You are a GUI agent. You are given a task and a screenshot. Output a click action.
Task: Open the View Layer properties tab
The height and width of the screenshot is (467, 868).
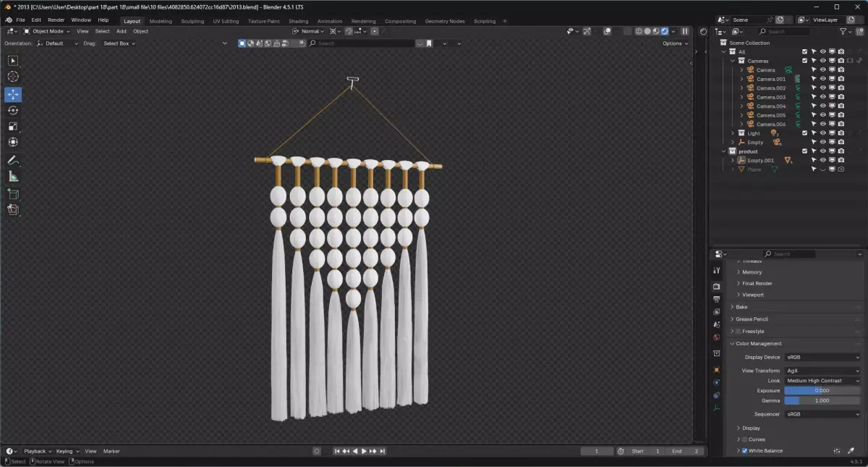click(717, 312)
